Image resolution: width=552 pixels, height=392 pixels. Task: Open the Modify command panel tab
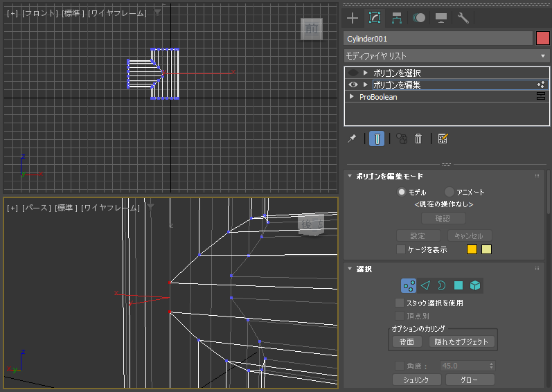[375, 17]
